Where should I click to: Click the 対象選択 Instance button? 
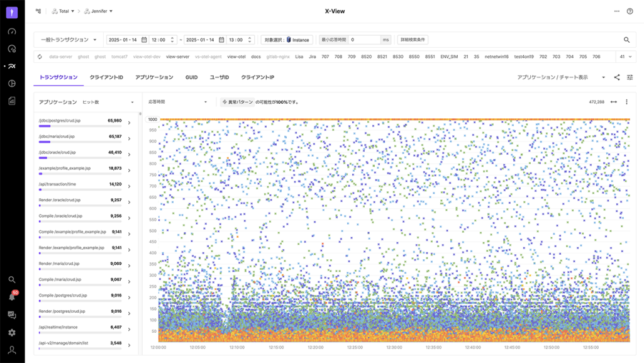pyautogui.click(x=286, y=40)
